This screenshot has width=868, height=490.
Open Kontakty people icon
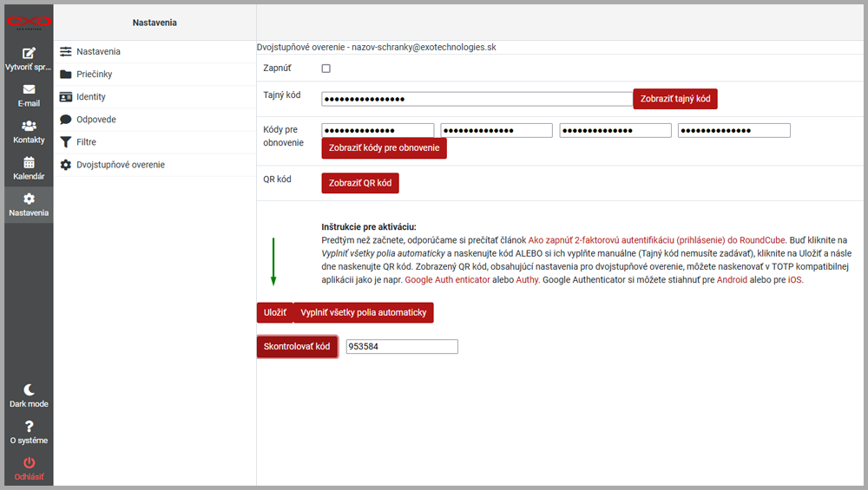[x=29, y=126]
